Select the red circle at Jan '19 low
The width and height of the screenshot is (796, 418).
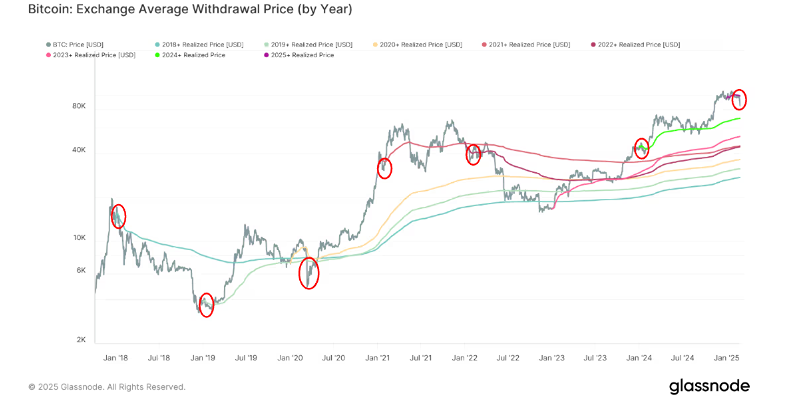coord(206,305)
